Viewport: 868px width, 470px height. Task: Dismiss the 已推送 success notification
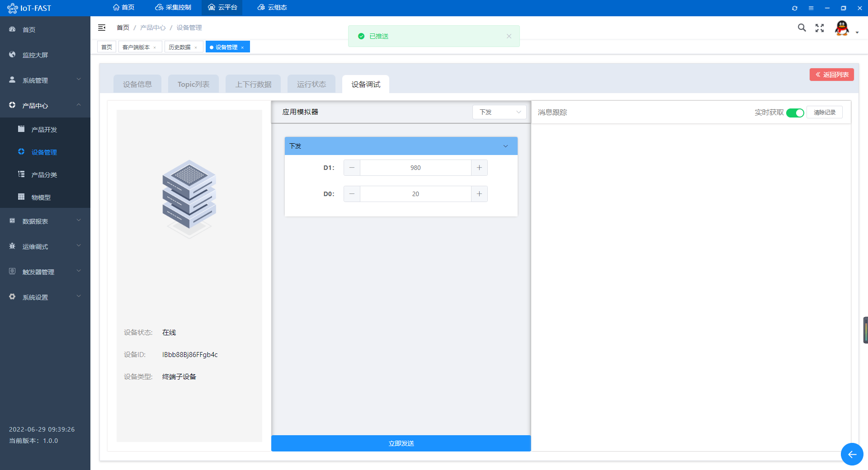click(x=509, y=36)
